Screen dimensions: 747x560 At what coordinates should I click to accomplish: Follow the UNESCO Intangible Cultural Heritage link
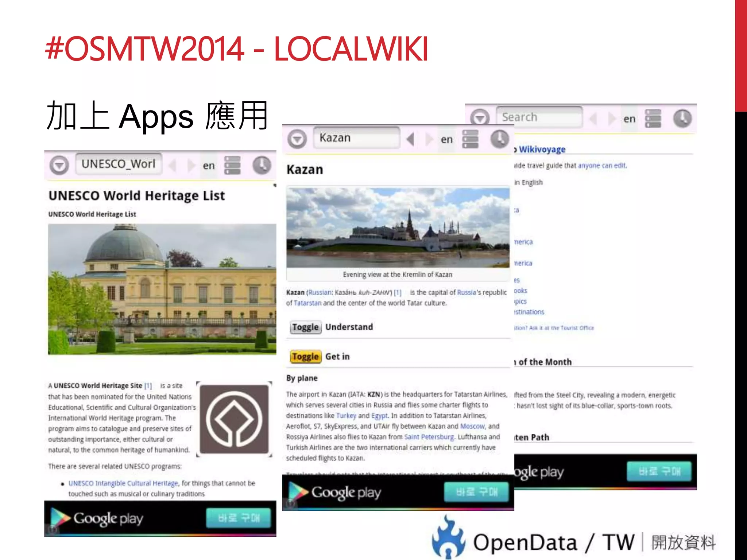coord(123,483)
